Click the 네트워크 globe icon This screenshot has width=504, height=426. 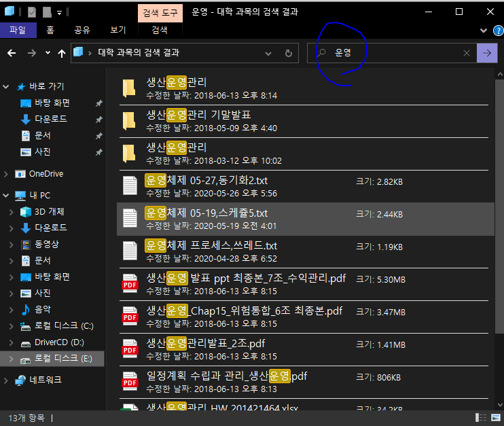pos(20,380)
